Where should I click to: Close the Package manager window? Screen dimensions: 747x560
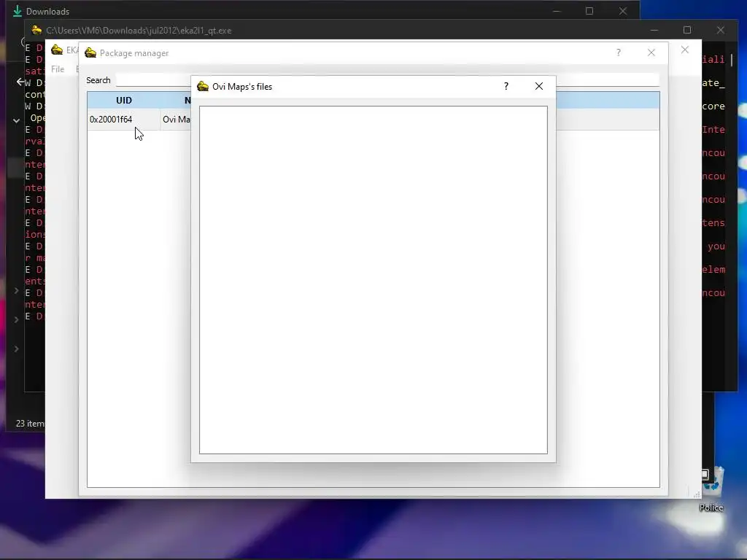pyautogui.click(x=651, y=52)
